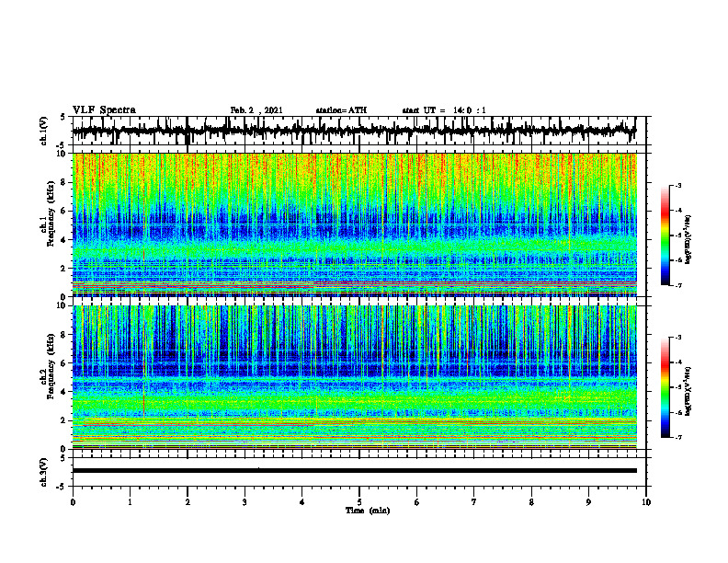Screen dimensions: 728x563
Task: Click the time axis end label "10"
Action: click(646, 502)
